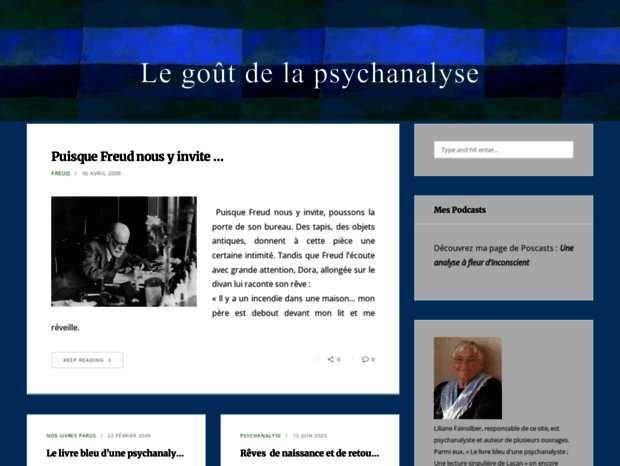Open 'Rêves de naissance et de retou...' post
Image resolution: width=620 pixels, height=466 pixels.
click(309, 453)
